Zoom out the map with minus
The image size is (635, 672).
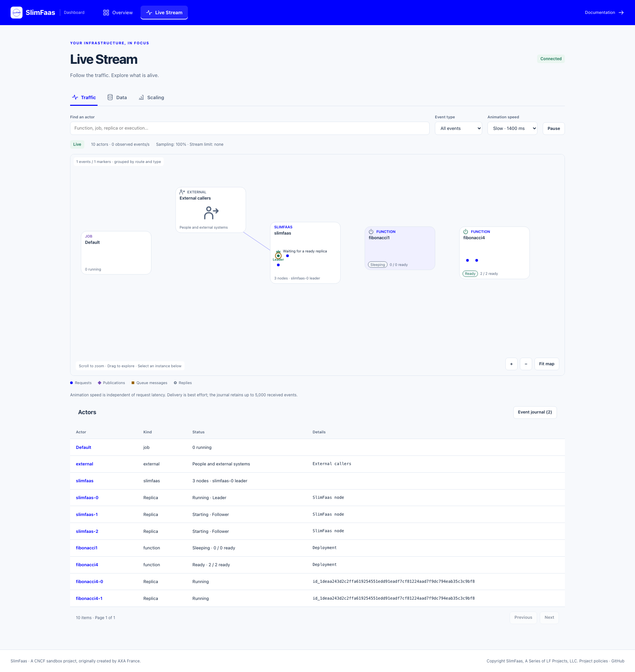[x=526, y=364]
